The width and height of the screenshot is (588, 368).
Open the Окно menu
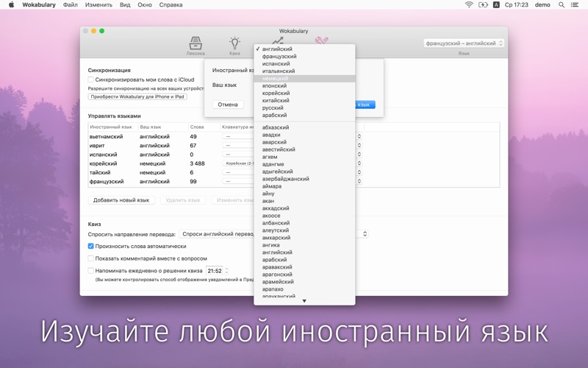click(x=145, y=5)
